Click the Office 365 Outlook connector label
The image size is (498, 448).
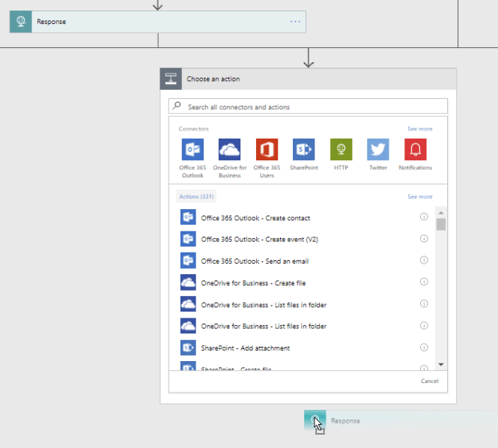192,172
